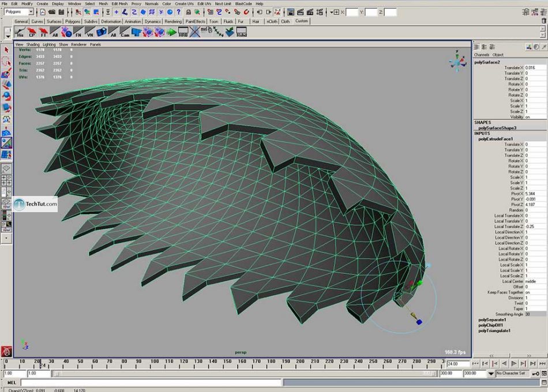Activate the Paint Selection tool
The width and height of the screenshot is (548, 392).
6,73
